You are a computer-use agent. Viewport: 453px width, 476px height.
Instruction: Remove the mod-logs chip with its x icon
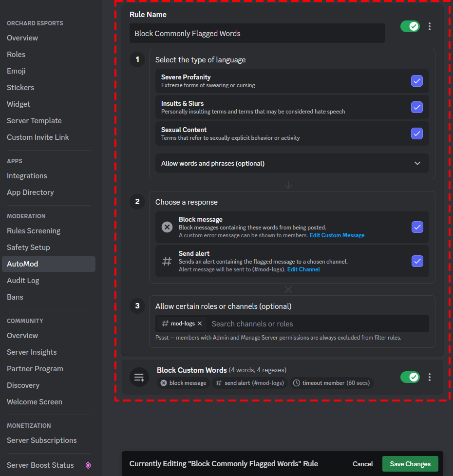[200, 323]
